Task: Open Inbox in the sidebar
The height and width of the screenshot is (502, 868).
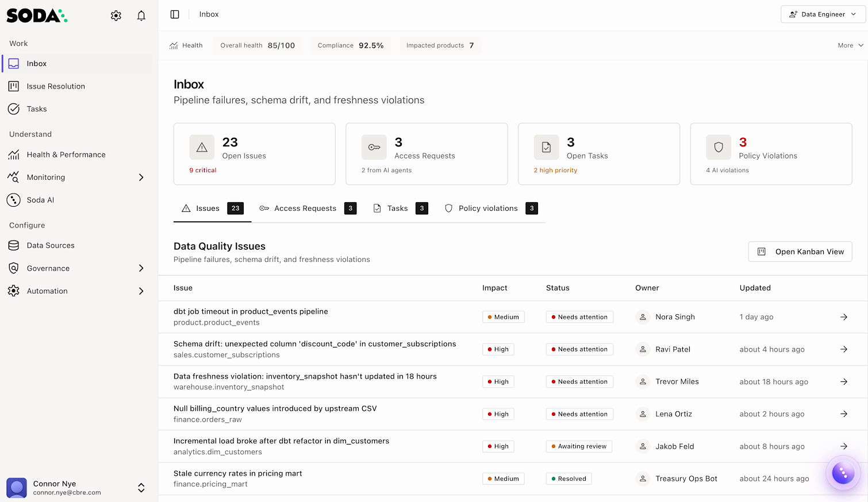Action: [x=78, y=64]
